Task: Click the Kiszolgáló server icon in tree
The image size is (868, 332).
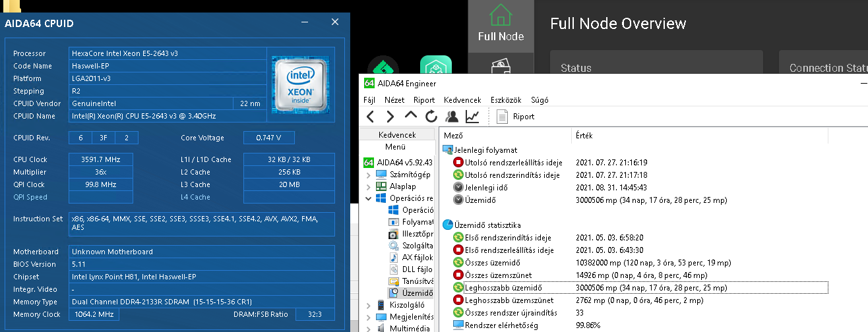Action: click(x=381, y=305)
